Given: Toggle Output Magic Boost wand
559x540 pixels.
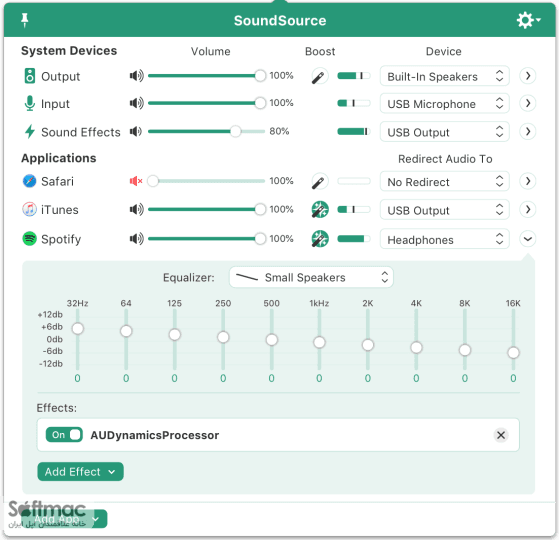Looking at the screenshot, I should point(320,76).
